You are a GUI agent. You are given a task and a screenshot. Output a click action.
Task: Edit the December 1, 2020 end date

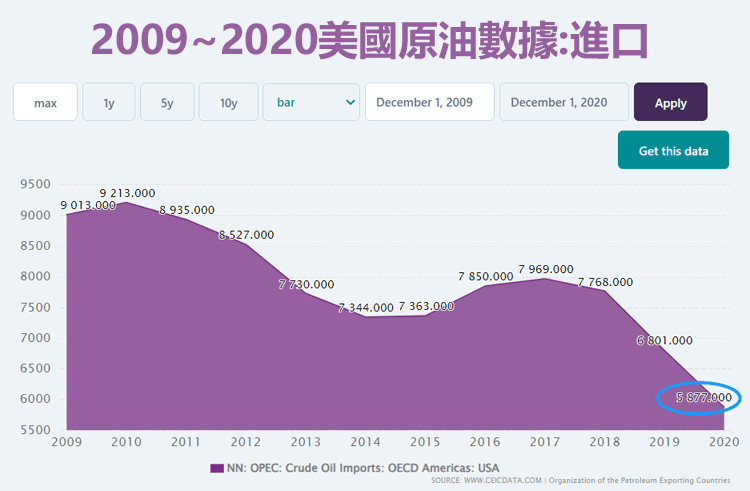pyautogui.click(x=564, y=102)
